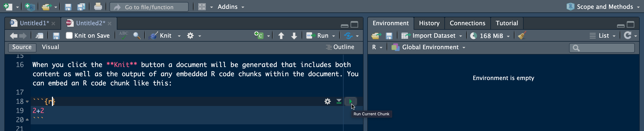Click the Go to file/function field
644x131 pixels.
tap(149, 7)
